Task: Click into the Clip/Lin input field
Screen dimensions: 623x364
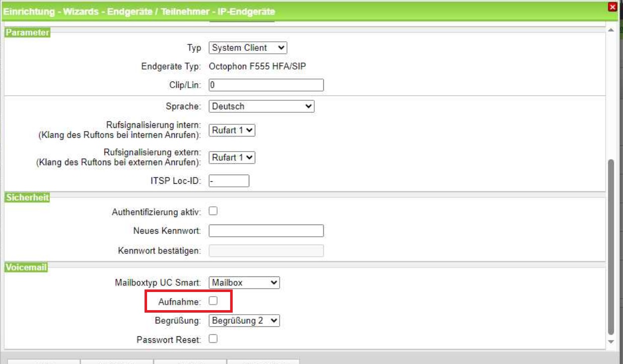Action: (x=266, y=85)
